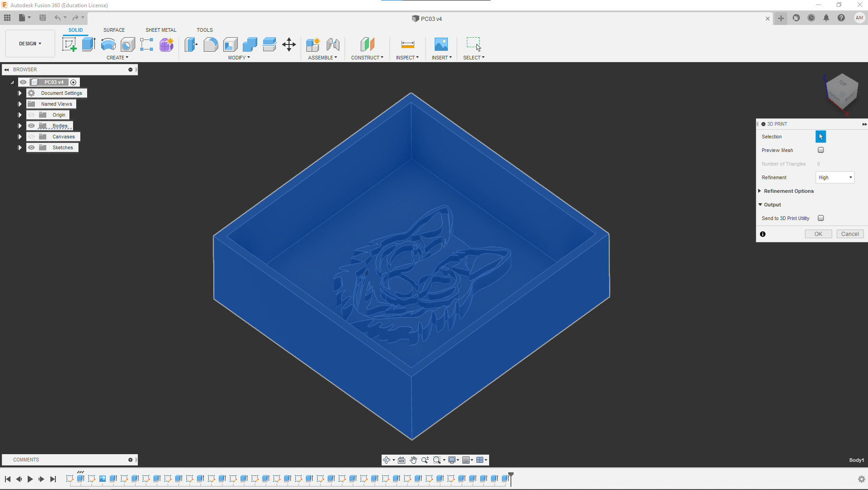Screen dimensions: 868x490
Task: Open the data panel grid icon
Action: [x=7, y=18]
